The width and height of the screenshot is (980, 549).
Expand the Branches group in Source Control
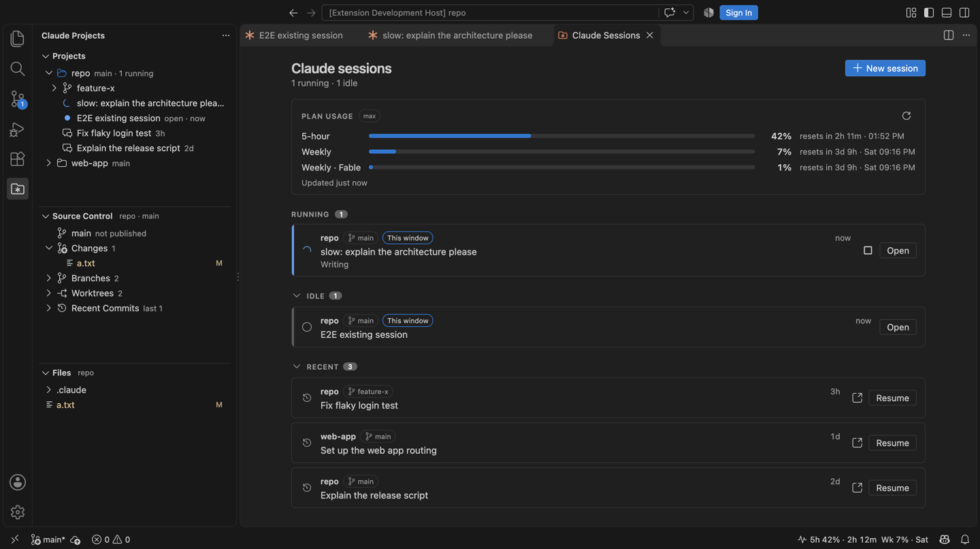point(49,278)
